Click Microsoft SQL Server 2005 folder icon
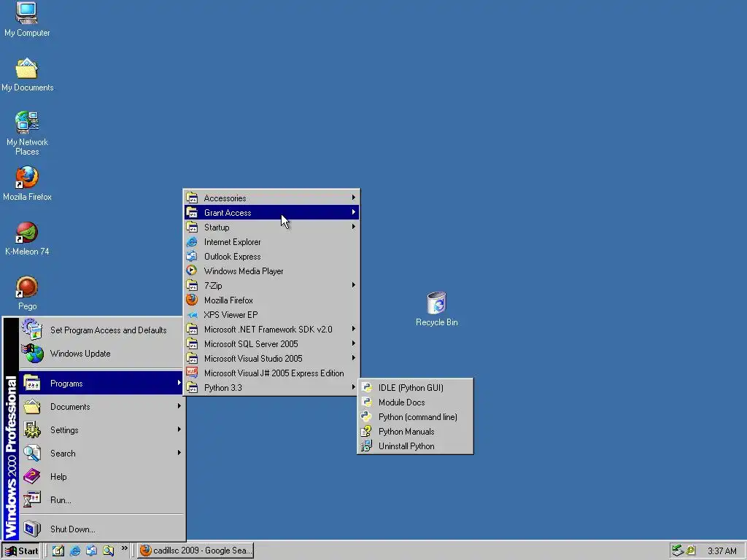The image size is (747, 560). (192, 344)
